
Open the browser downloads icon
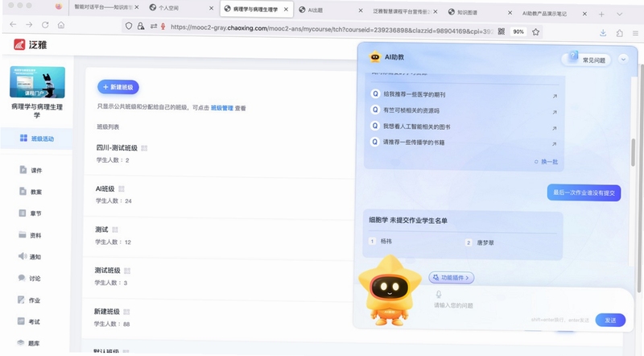tap(603, 33)
